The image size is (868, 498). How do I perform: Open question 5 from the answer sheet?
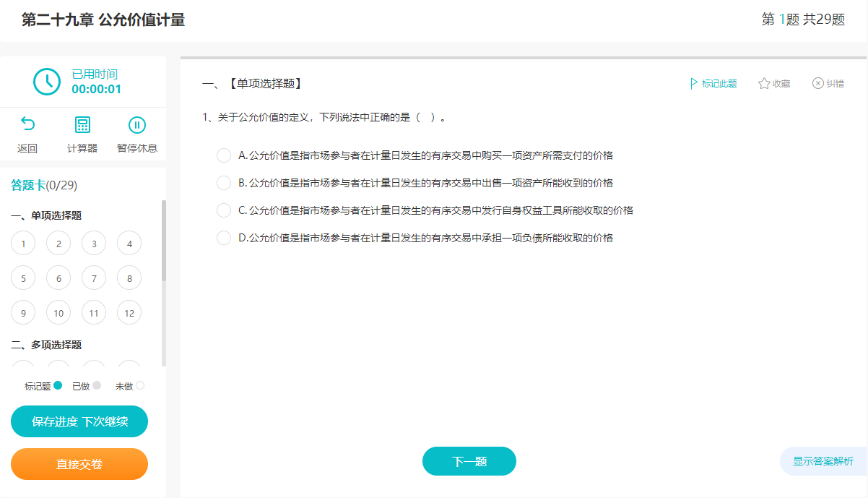tap(23, 278)
